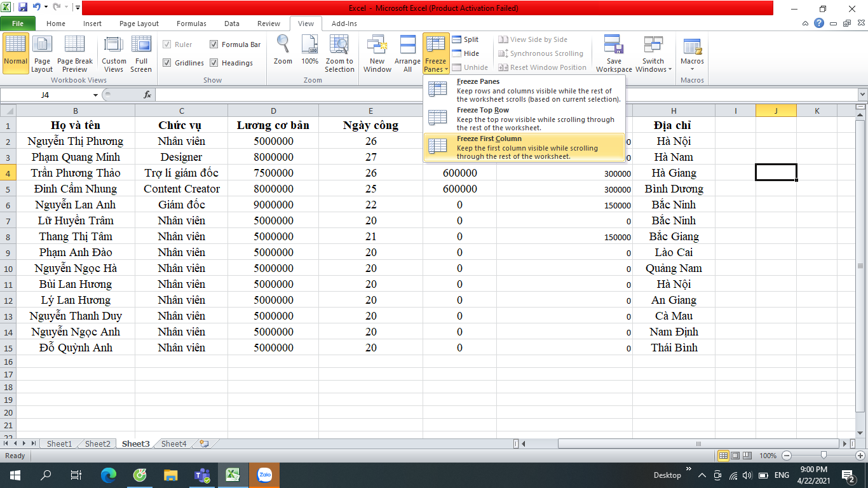
Task: Click the zoom slider handle
Action: tap(824, 456)
